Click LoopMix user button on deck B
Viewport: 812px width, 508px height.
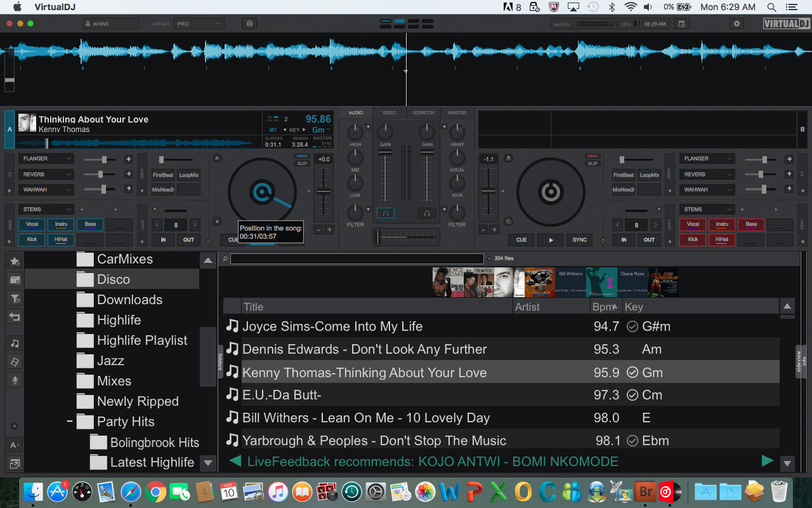[650, 175]
